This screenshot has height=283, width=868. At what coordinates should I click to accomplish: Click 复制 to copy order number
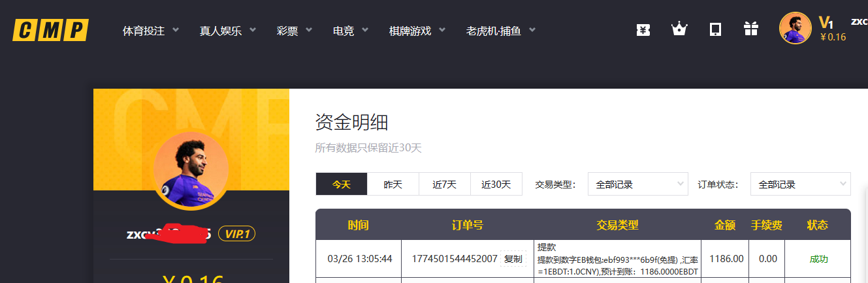(513, 259)
